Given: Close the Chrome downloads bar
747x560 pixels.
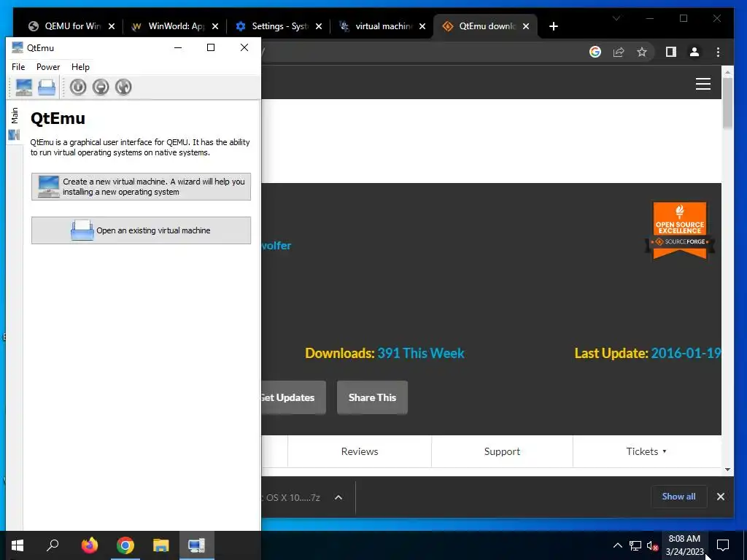Looking at the screenshot, I should 720,497.
